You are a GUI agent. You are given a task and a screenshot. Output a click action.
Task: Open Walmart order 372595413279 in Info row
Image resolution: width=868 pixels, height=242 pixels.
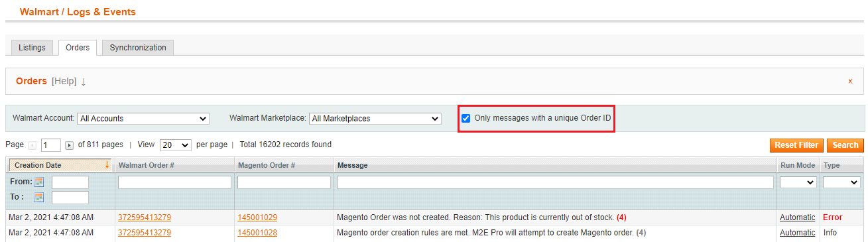click(x=145, y=233)
